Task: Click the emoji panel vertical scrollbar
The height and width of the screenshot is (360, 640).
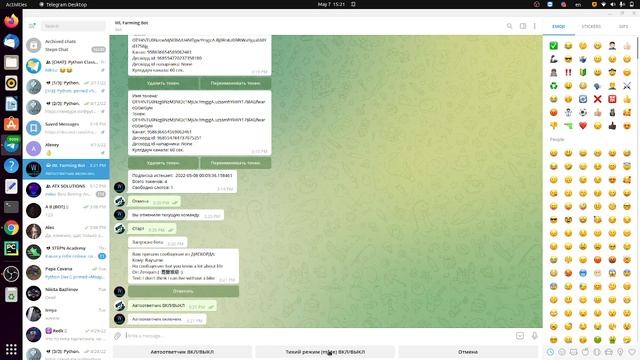Action: click(x=638, y=49)
